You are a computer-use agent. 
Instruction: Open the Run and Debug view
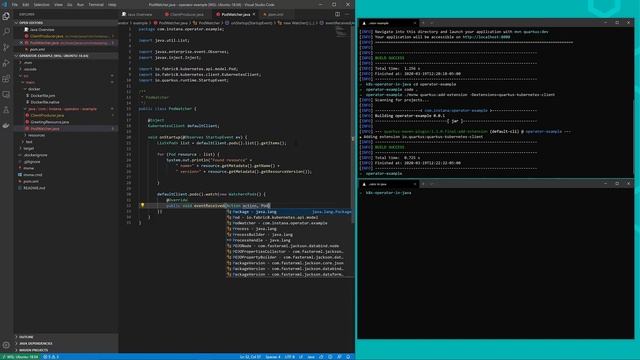6,63
